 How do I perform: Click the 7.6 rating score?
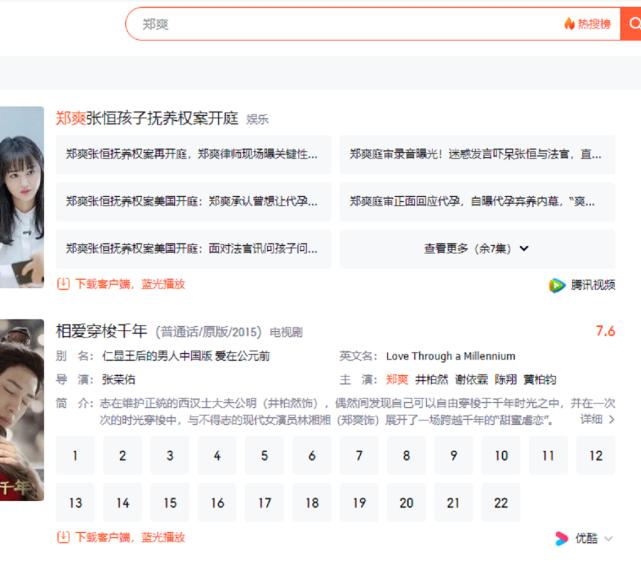point(605,331)
